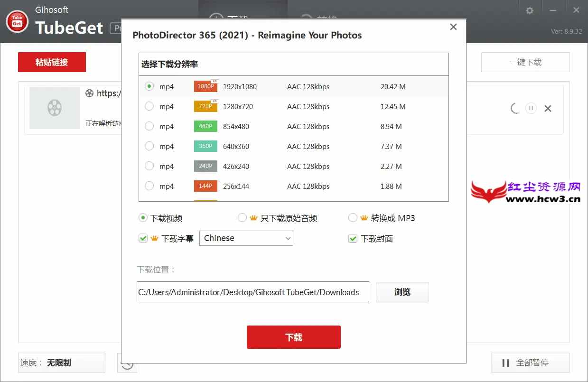This screenshot has height=382, width=588.
Task: Expand the Chinese subtitle language dropdown
Action: tap(246, 238)
